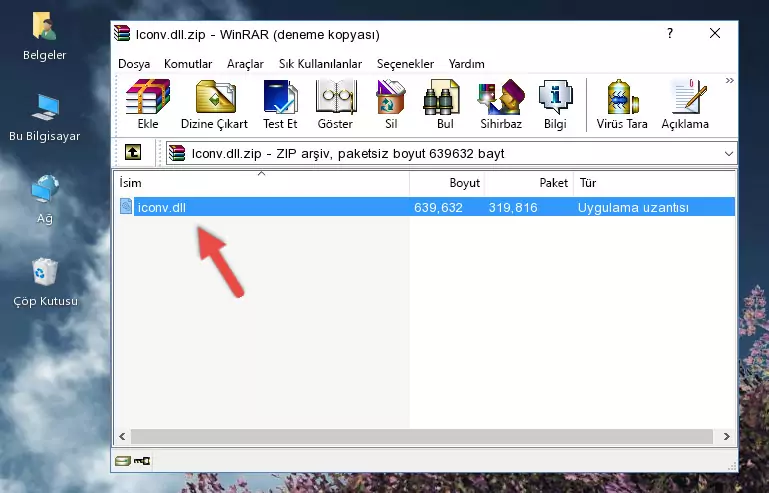This screenshot has width=769, height=493.
Task: Click the Çöp Kutusu recycle bin icon
Action: (45, 282)
